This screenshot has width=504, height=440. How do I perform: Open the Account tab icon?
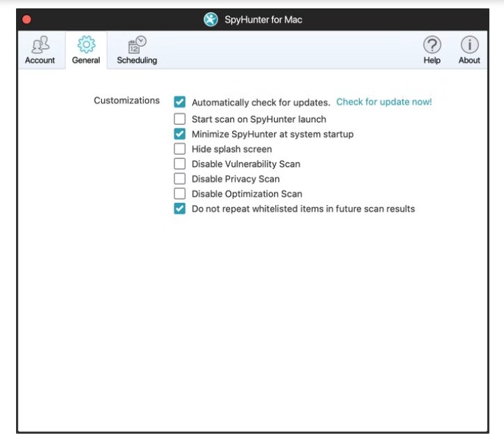click(40, 45)
